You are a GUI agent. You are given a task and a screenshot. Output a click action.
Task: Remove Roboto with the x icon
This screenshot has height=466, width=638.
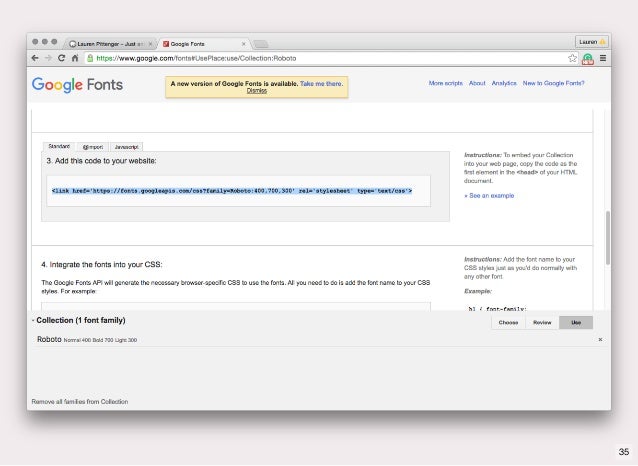coord(600,339)
